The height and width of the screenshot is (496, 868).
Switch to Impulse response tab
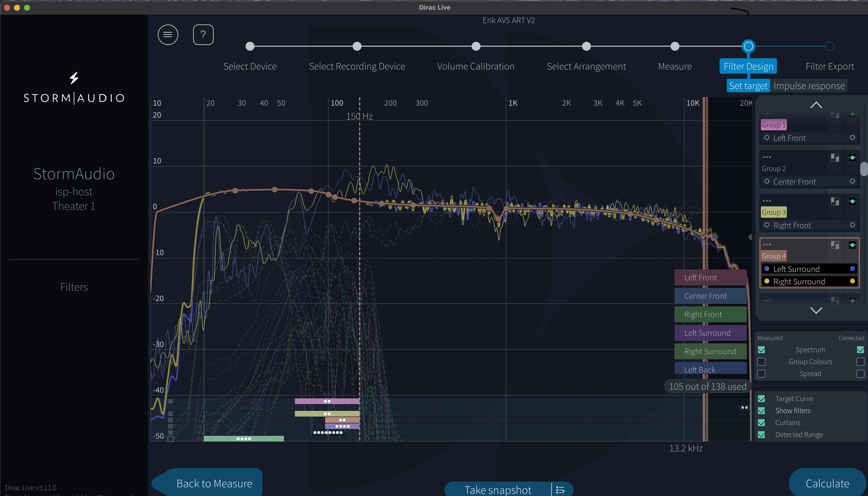coord(809,86)
